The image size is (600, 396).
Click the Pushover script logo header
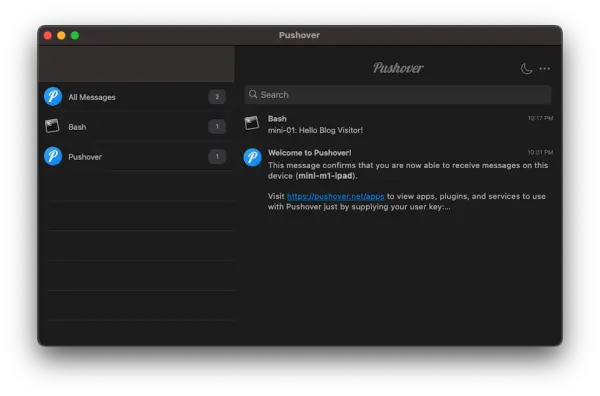(398, 68)
